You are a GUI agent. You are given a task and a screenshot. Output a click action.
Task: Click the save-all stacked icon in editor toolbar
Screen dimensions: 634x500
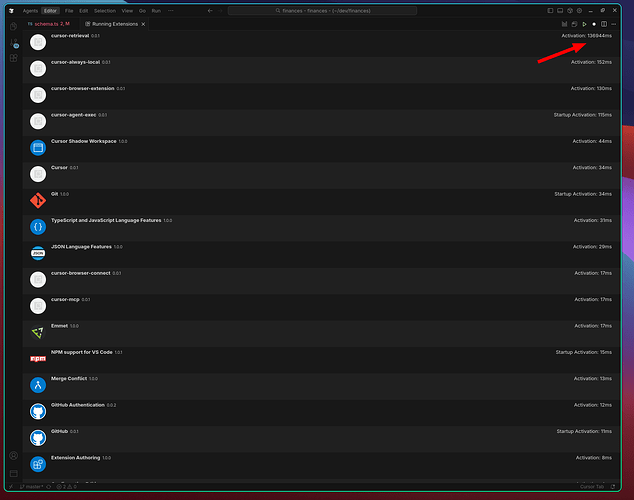tap(574, 24)
